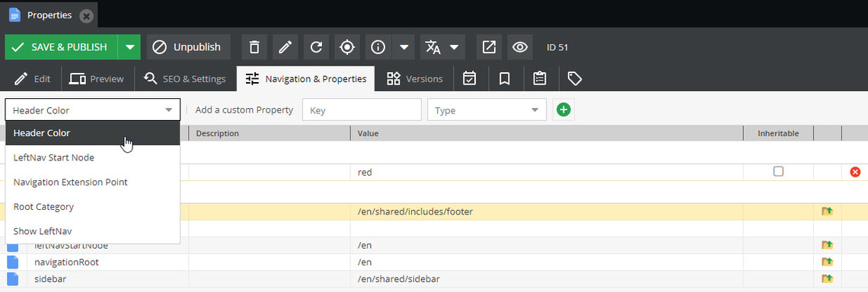Click the trash delete icon in toolbar
Image resolution: width=868 pixels, height=292 pixels.
coord(254,47)
